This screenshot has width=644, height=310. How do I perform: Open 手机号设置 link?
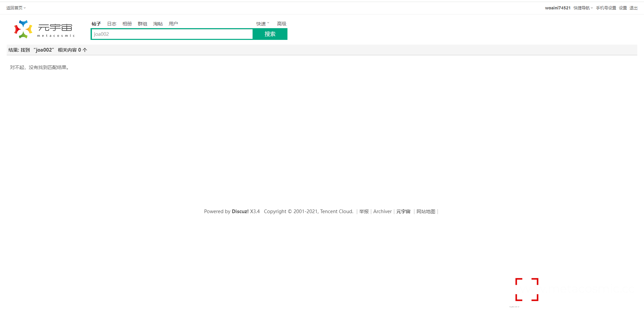coord(606,8)
